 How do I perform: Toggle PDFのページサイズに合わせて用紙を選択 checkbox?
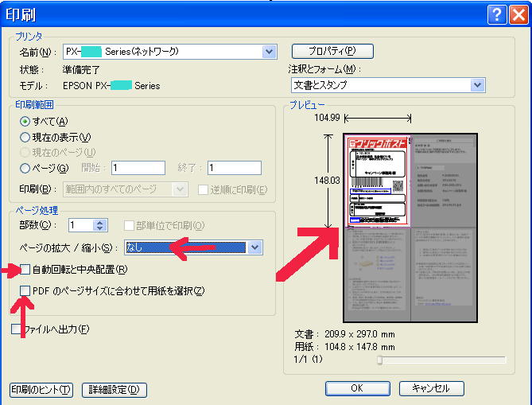tap(25, 291)
